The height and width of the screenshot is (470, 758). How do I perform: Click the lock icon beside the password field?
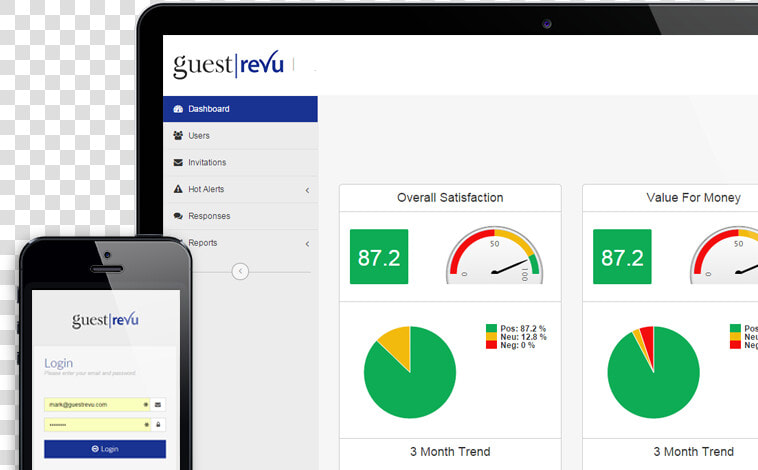point(158,425)
